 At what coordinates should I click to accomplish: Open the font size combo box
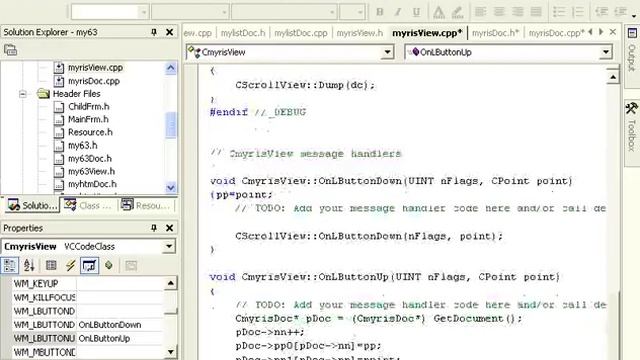[360, 12]
